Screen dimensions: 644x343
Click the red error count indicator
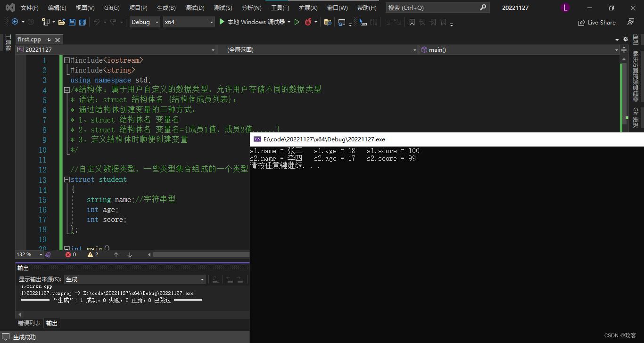pos(71,254)
